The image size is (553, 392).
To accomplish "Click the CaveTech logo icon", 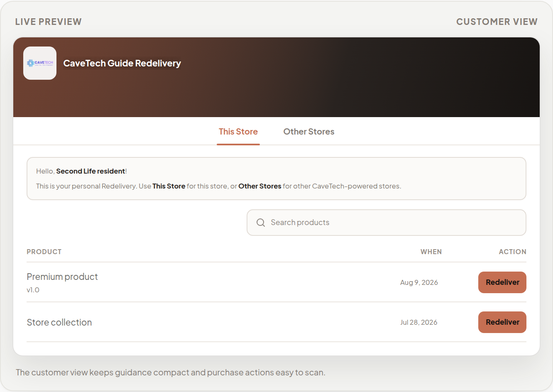I will pos(40,63).
